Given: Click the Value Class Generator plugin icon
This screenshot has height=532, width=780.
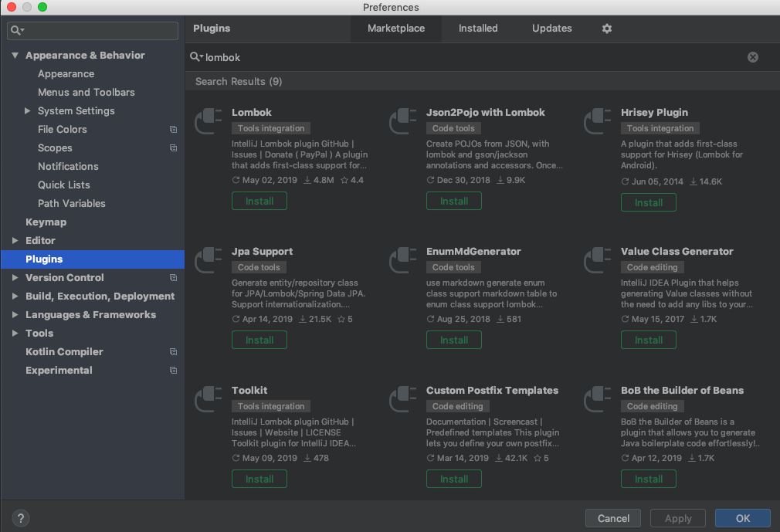Looking at the screenshot, I should [x=598, y=260].
